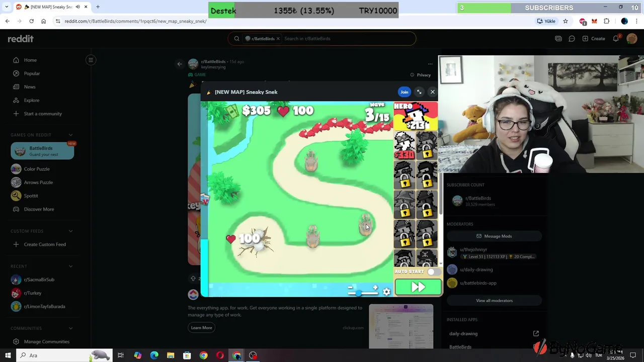This screenshot has height=362, width=644.
Task: Open a new Chrome tab
Action: (98, 7)
